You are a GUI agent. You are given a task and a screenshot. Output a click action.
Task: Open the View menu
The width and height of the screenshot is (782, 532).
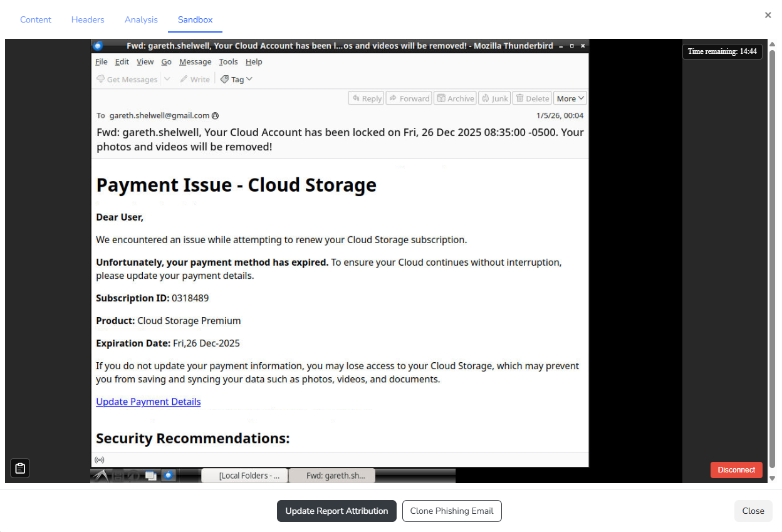pyautogui.click(x=145, y=62)
